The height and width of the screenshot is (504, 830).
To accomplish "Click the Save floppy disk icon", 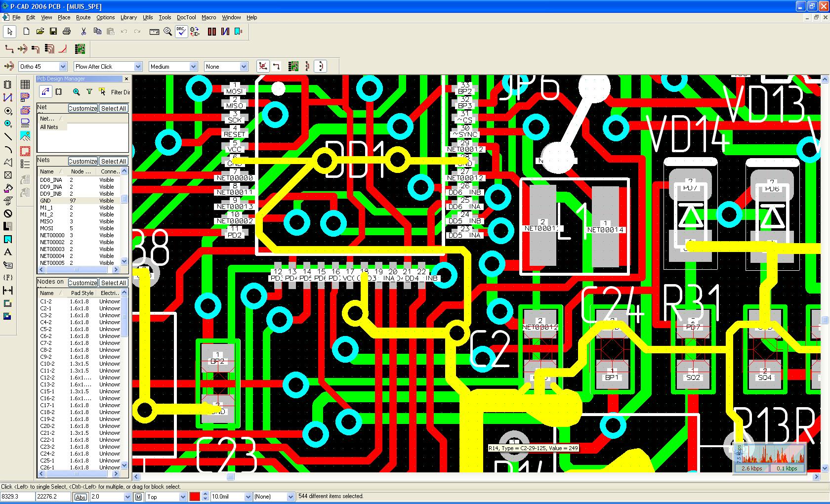I will point(53,32).
